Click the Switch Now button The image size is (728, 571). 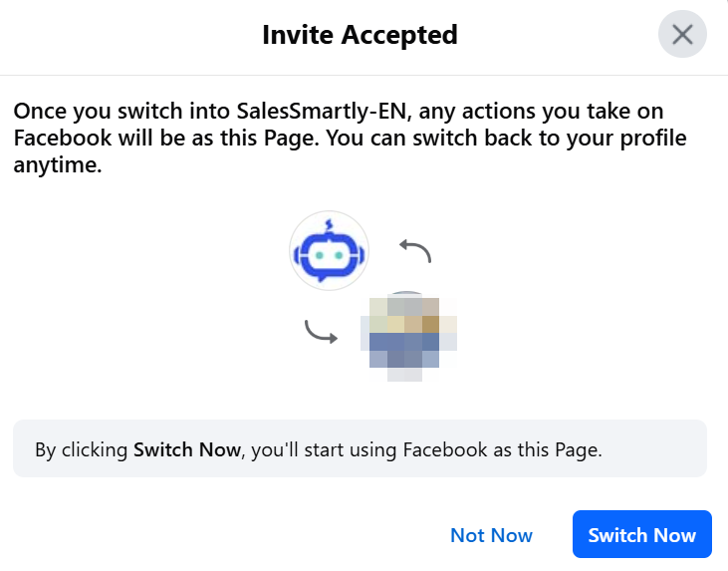click(642, 535)
